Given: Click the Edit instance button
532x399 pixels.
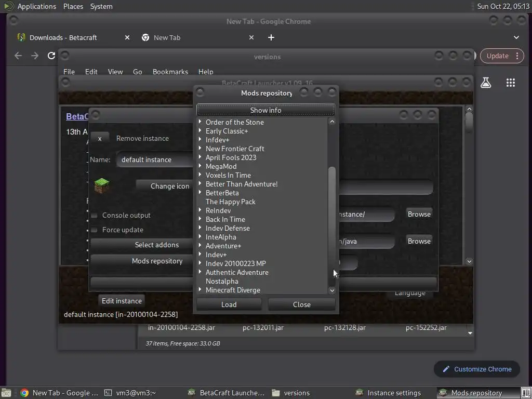Looking at the screenshot, I should coord(122,301).
